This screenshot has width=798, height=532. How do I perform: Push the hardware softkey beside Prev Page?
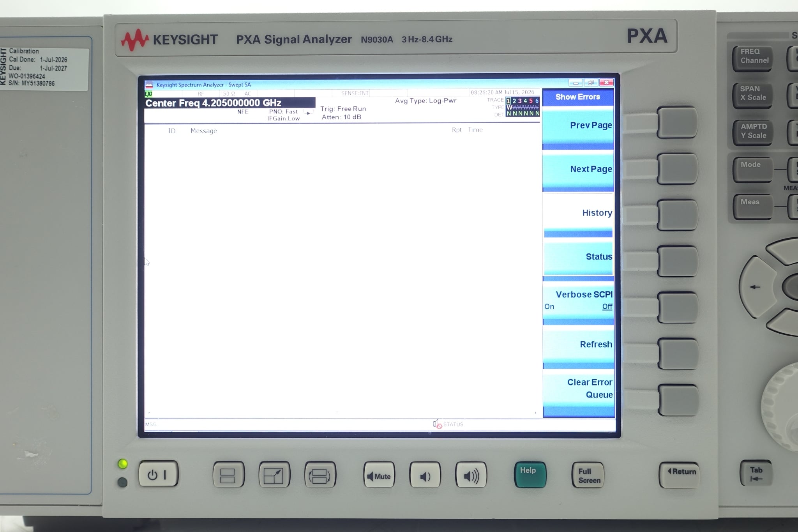677,123
